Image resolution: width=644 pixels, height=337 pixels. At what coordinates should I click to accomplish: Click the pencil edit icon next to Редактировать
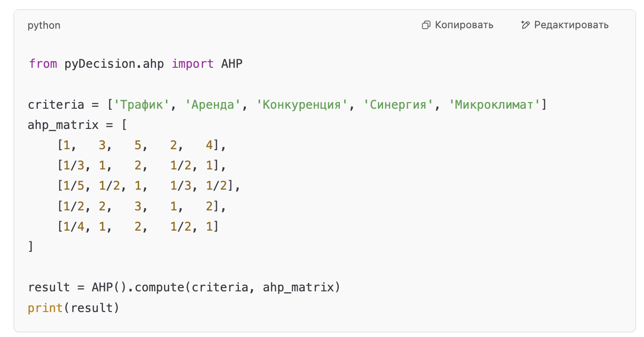[x=526, y=25]
